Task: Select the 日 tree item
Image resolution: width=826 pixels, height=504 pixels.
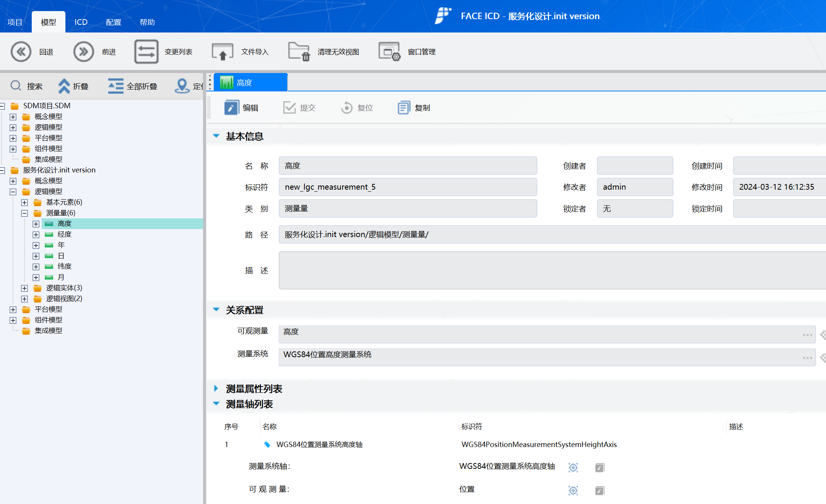Action: 61,256
